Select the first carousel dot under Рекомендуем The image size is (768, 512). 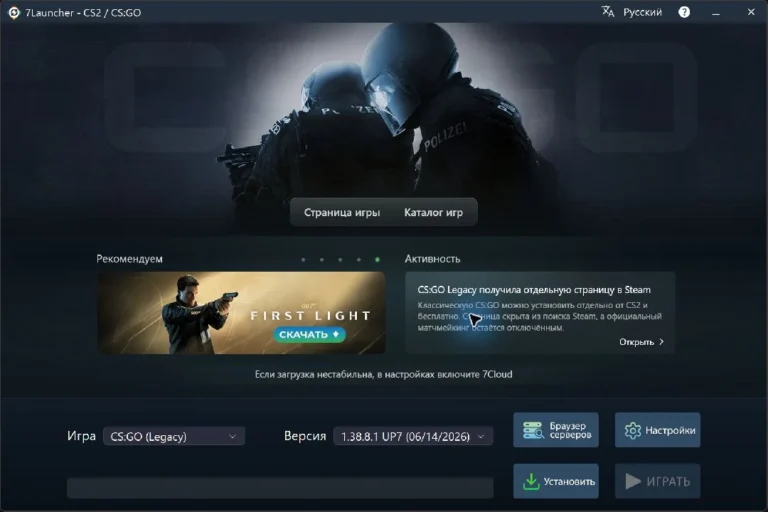coord(303,260)
